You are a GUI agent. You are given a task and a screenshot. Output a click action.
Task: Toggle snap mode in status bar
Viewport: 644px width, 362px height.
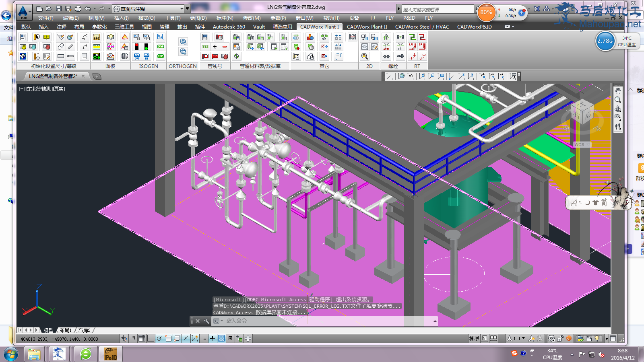point(132,339)
